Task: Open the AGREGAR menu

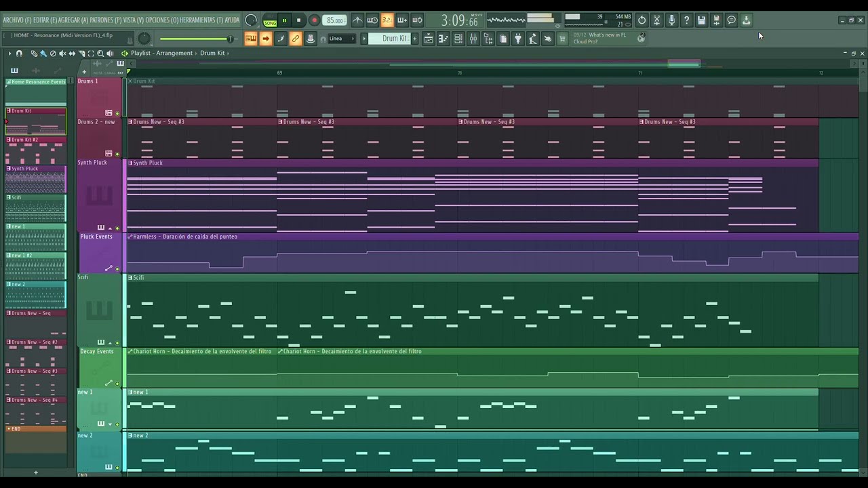Action: pos(73,20)
